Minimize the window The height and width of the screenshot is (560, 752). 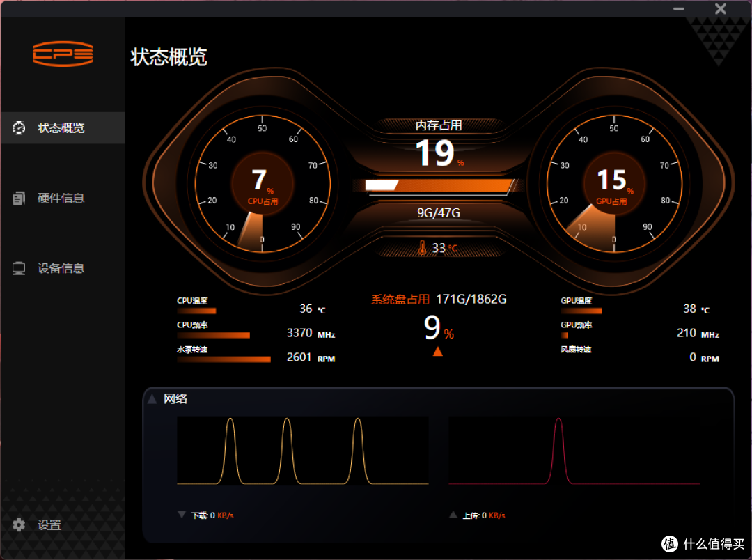click(x=679, y=8)
